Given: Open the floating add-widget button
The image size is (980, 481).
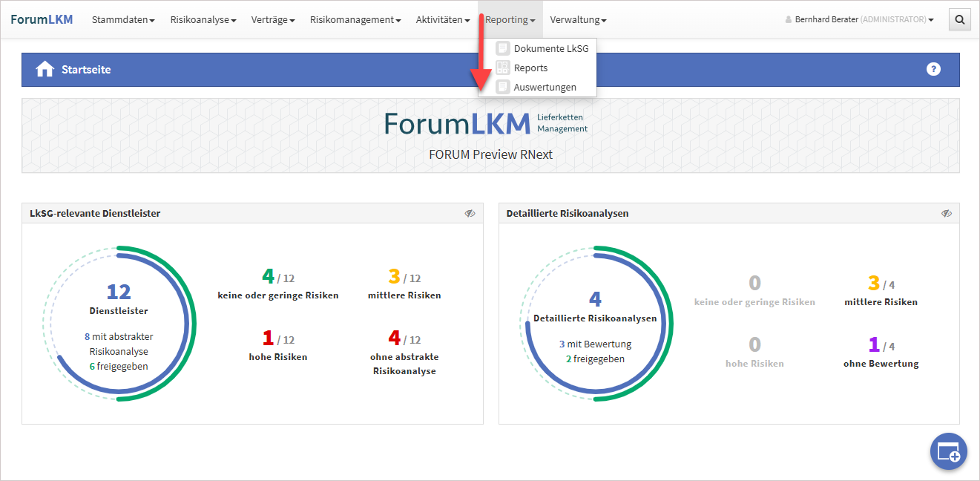Looking at the screenshot, I should tap(949, 451).
